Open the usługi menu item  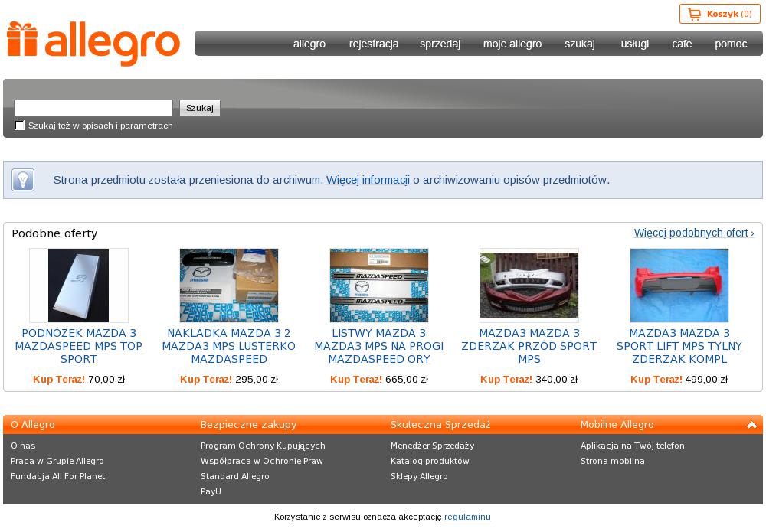634,44
